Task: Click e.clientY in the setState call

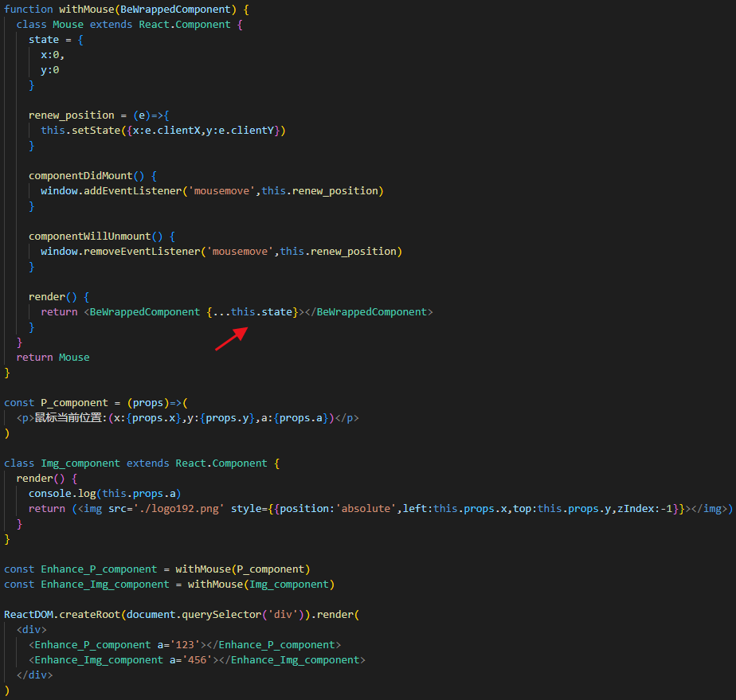Action: point(246,131)
